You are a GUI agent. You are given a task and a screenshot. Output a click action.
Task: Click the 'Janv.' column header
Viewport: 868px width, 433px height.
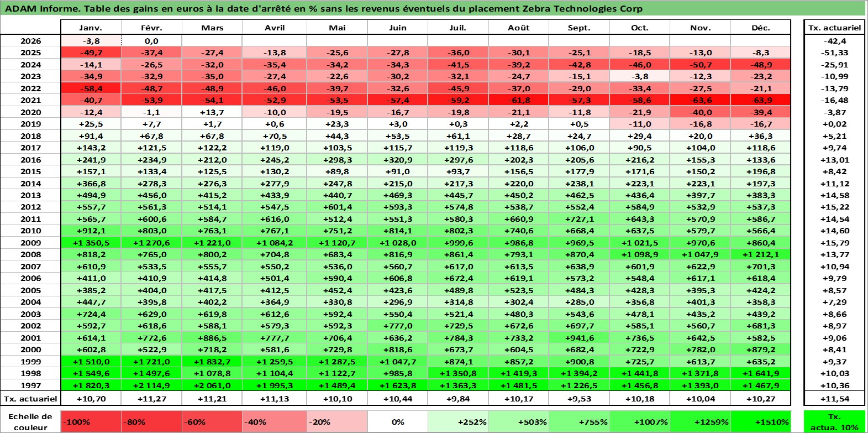click(x=91, y=28)
